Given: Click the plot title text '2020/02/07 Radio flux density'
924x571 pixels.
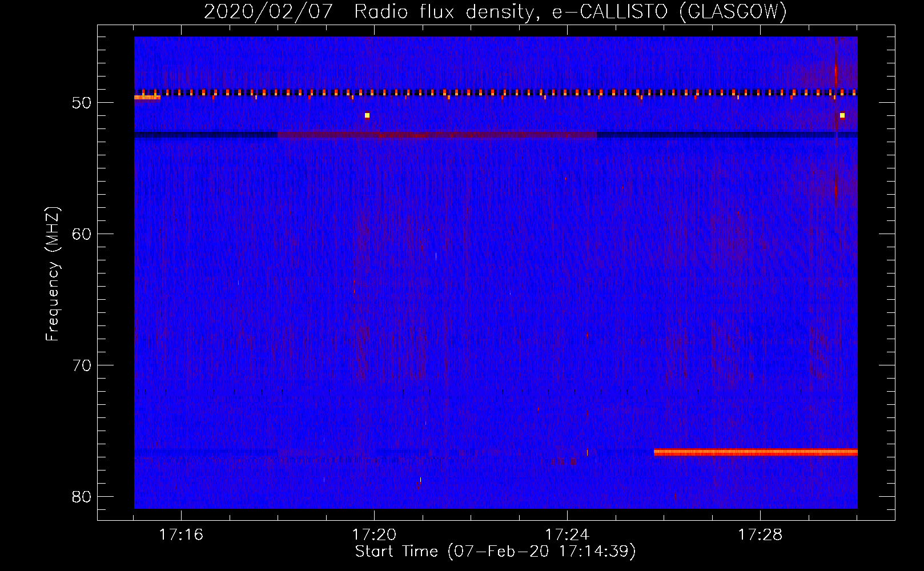Looking at the screenshot, I should point(371,11).
